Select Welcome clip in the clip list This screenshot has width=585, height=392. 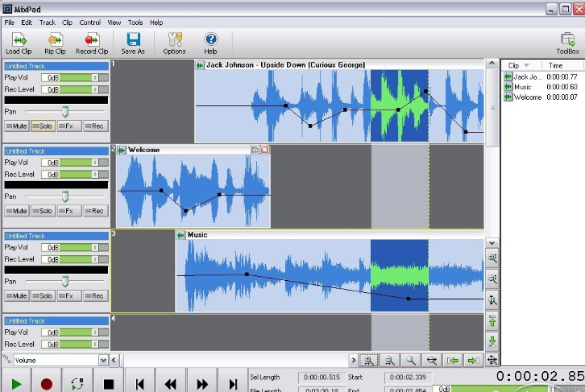527,97
